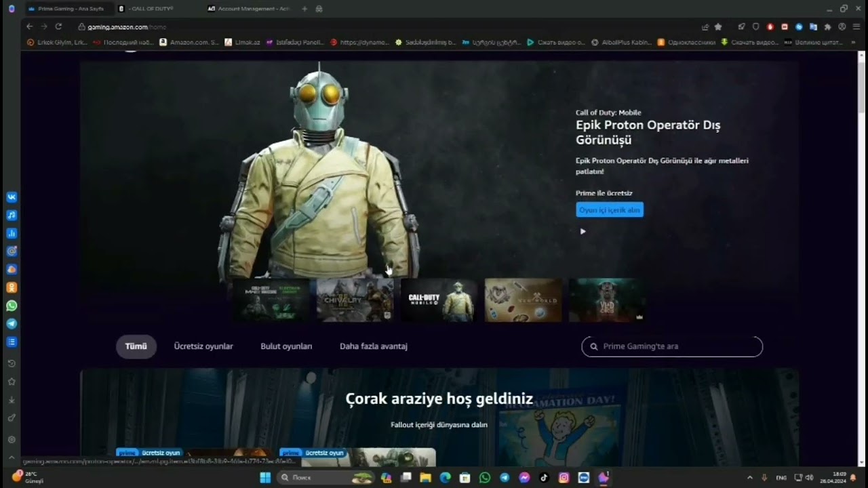868x488 pixels.
Task: Open the History clock icon in sidebar
Action: point(12,364)
